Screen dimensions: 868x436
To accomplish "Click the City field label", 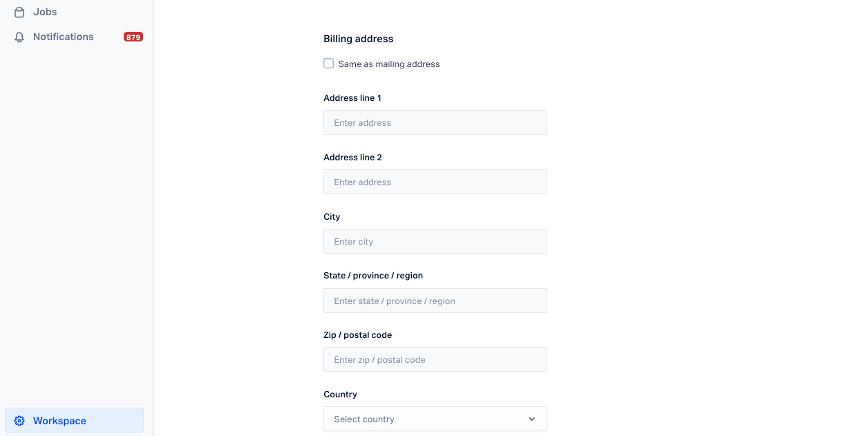I will [332, 217].
